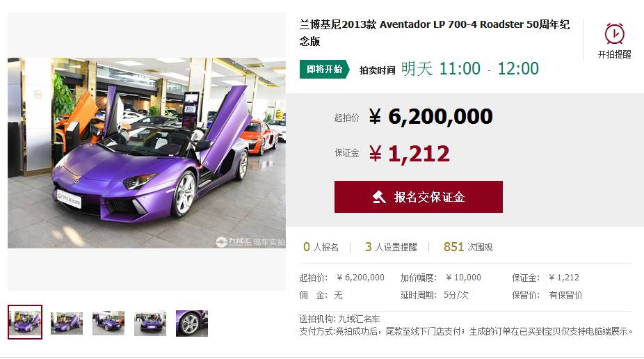Screen dimensions: 644x359
Task: Select the wheel close-up thumbnail
Action: click(192, 324)
